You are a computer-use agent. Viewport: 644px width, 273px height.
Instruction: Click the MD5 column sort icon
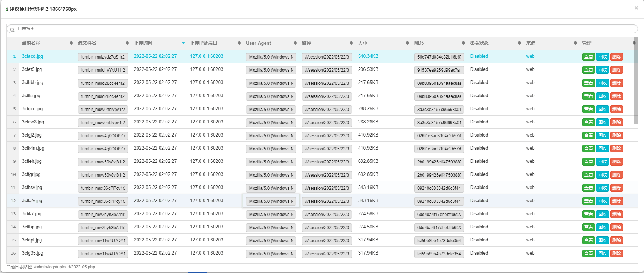click(x=463, y=43)
